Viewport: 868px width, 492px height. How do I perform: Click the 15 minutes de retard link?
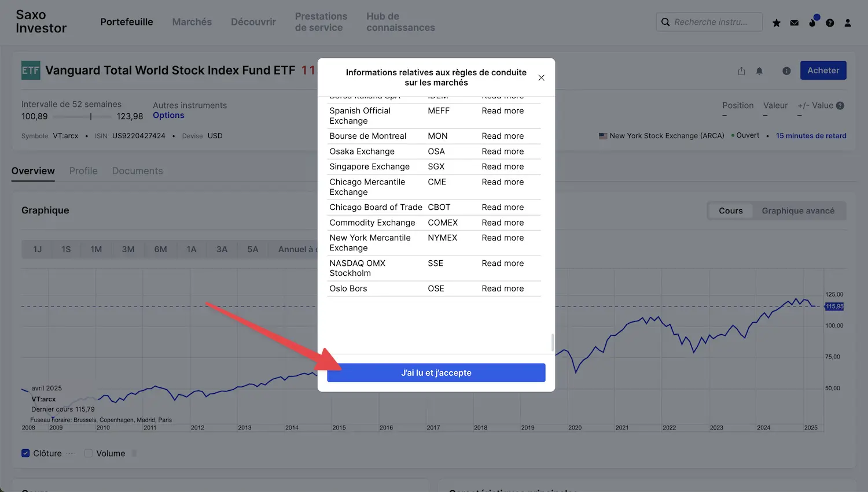[811, 136]
